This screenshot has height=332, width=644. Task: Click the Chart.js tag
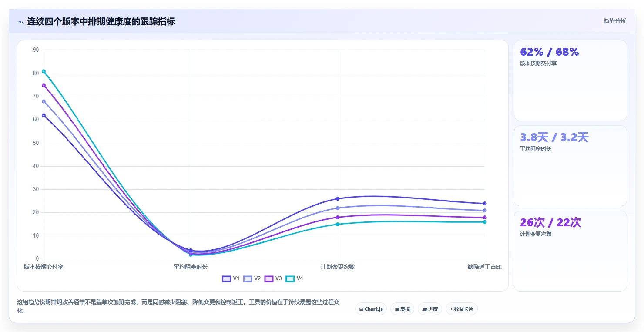coord(371,309)
